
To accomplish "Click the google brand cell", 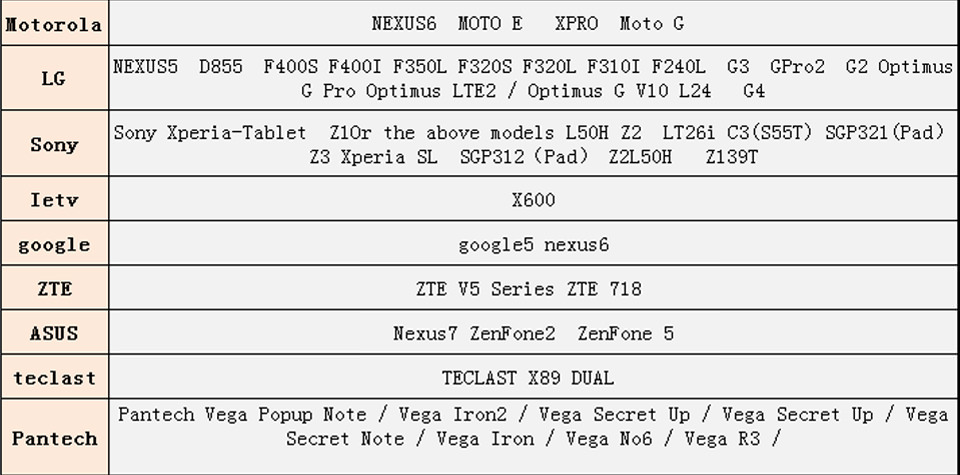I will [x=54, y=245].
